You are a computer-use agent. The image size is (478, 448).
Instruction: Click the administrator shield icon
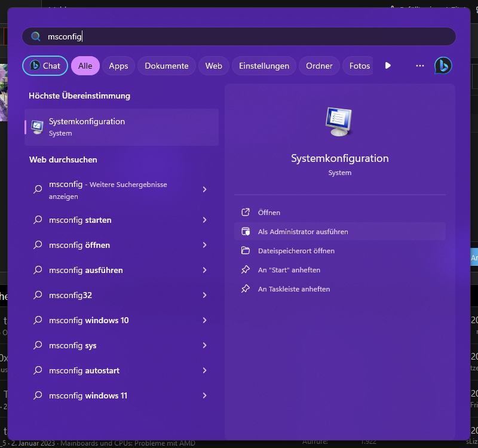coord(246,231)
